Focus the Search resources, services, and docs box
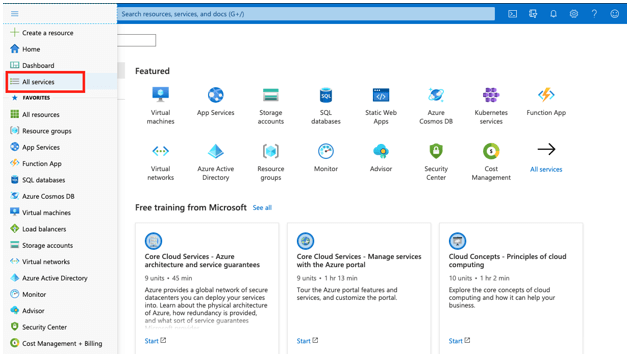The height and width of the screenshot is (362, 631). click(x=306, y=14)
